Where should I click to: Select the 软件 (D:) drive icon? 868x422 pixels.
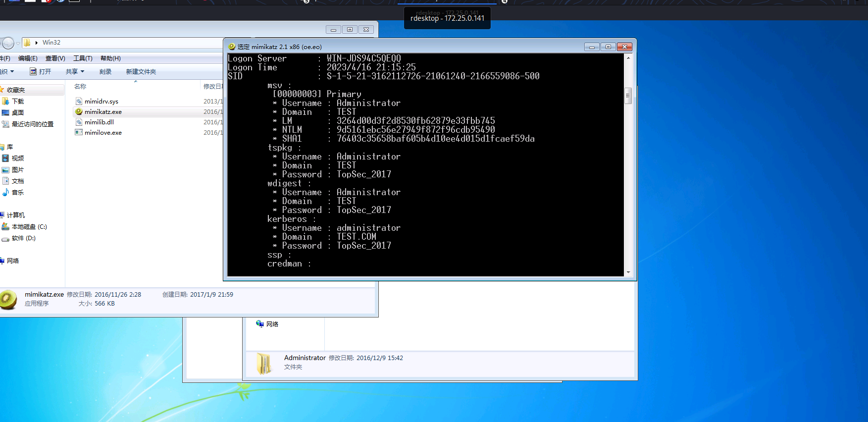pos(5,238)
